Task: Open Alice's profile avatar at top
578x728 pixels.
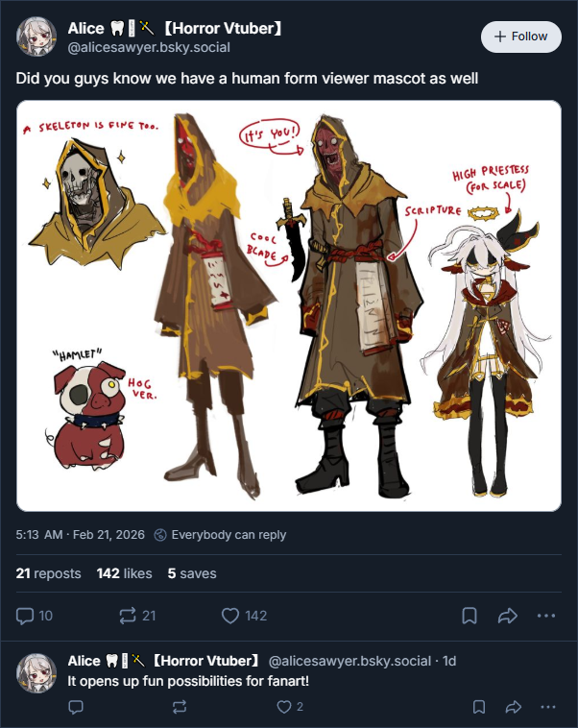Action: (x=36, y=36)
